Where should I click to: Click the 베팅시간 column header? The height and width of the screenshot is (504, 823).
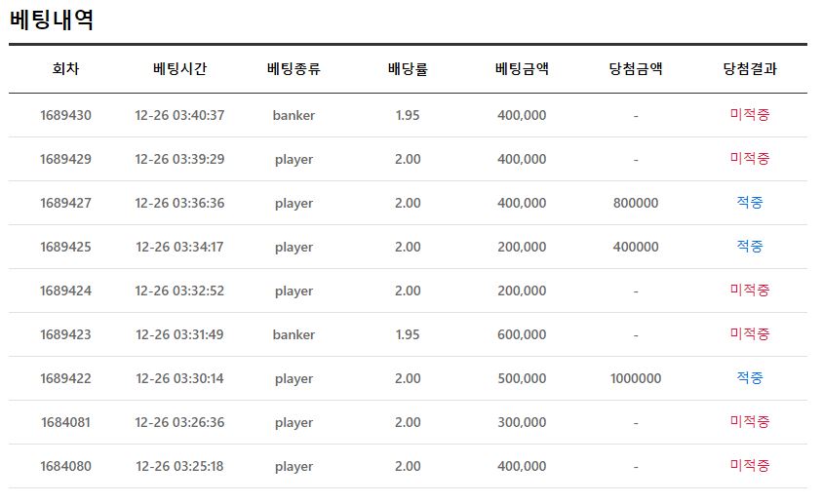[179, 69]
